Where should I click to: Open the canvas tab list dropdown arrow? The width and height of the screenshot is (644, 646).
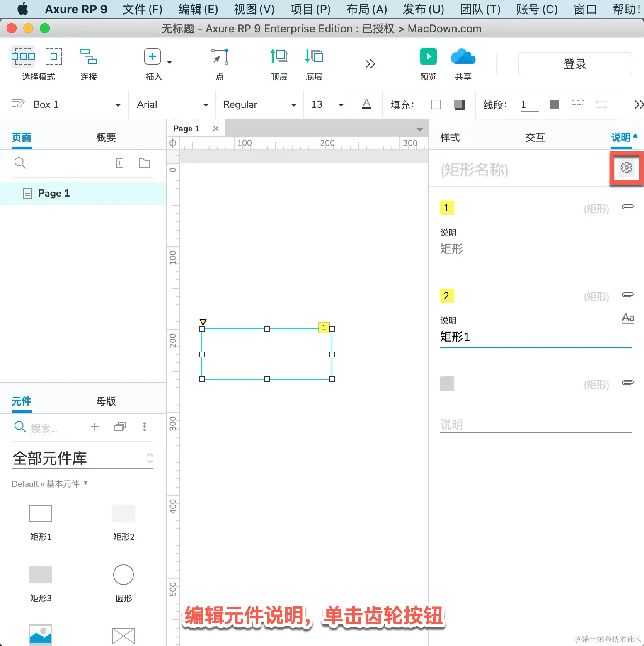[x=419, y=130]
